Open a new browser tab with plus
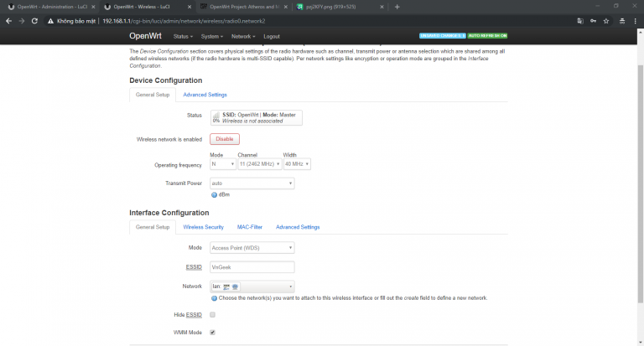 pyautogui.click(x=397, y=7)
